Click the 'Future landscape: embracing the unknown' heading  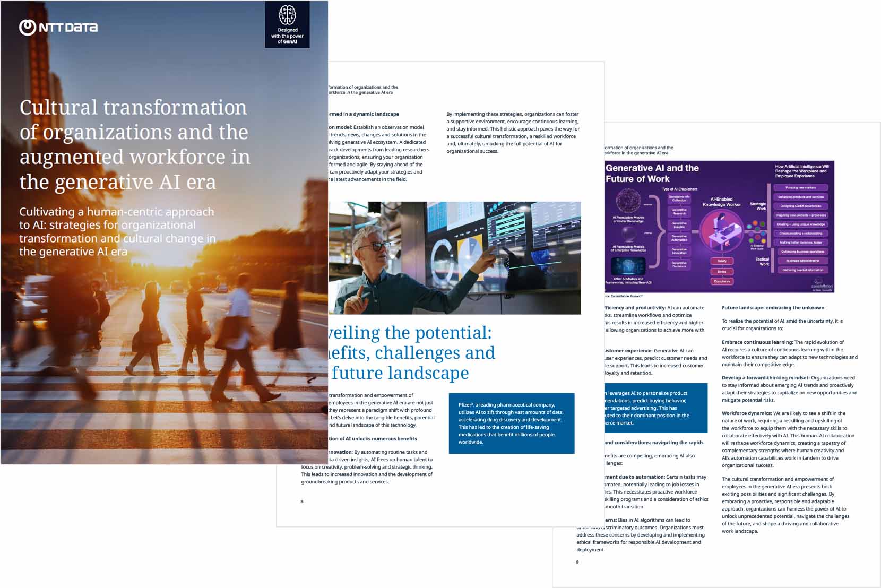(x=773, y=308)
